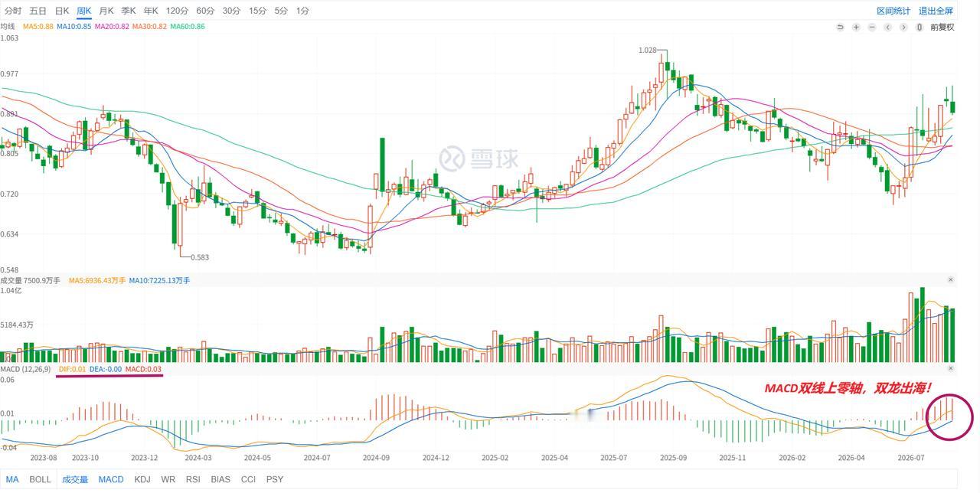Close the 成交量 volume panel
This screenshot has height=493, width=980.
pyautogui.click(x=951, y=280)
